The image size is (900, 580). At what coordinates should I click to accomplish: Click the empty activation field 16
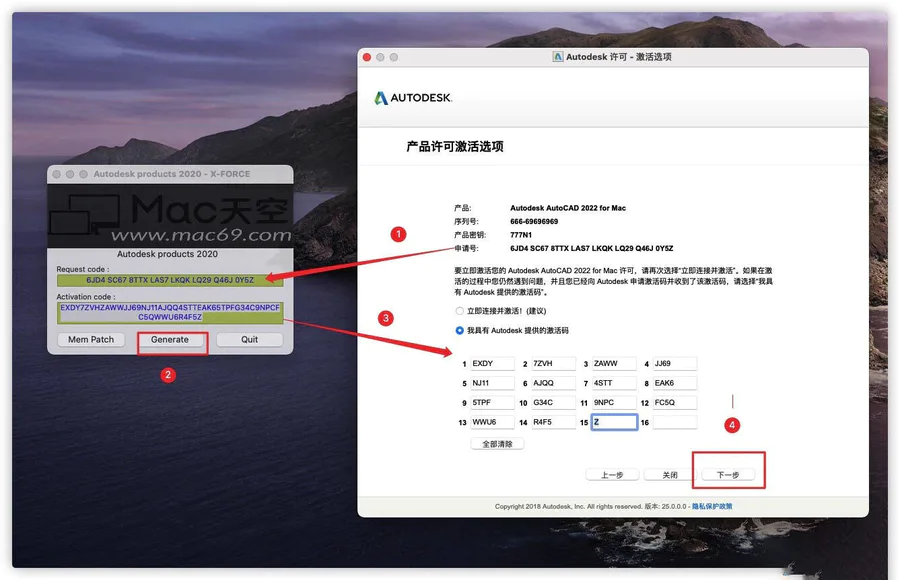(x=675, y=423)
